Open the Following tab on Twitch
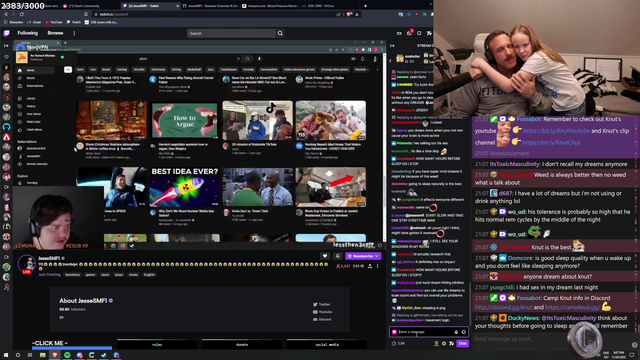Viewport: 640px width, 360px height. click(27, 33)
